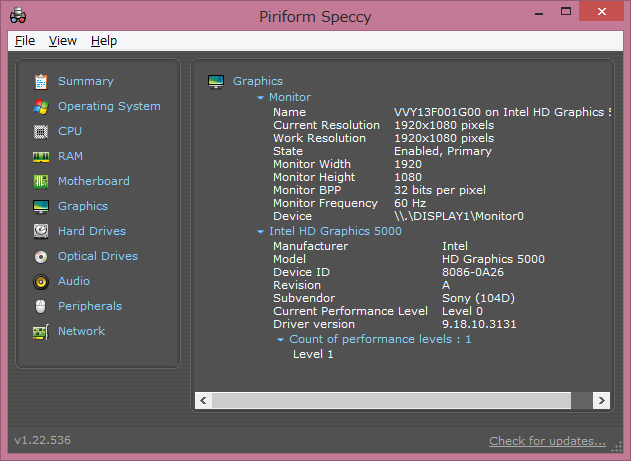Click the Motherboard icon in sidebar
This screenshot has height=461, width=631.
pyautogui.click(x=41, y=181)
